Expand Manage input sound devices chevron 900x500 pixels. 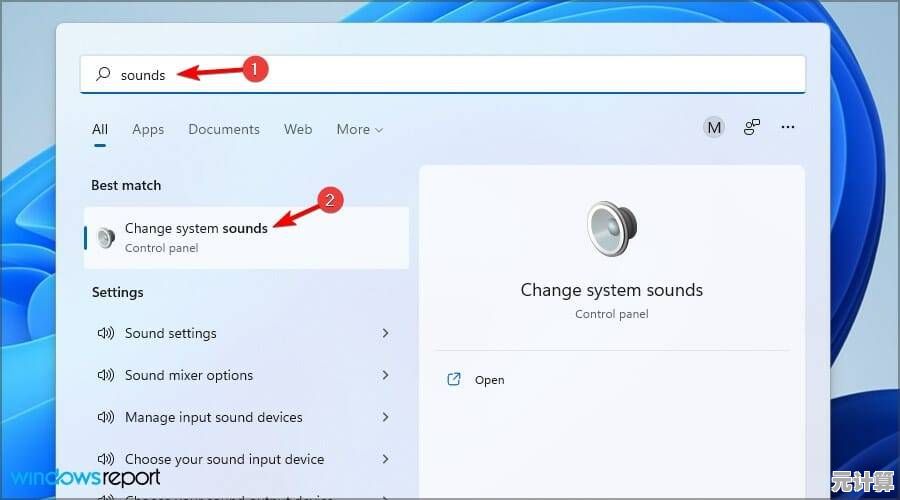pos(385,418)
